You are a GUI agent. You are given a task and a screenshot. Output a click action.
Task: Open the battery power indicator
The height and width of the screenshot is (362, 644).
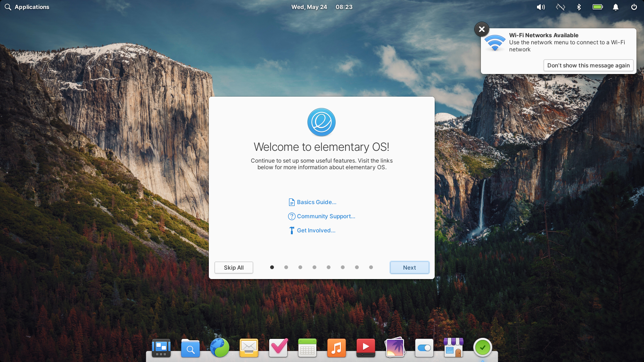pyautogui.click(x=598, y=7)
